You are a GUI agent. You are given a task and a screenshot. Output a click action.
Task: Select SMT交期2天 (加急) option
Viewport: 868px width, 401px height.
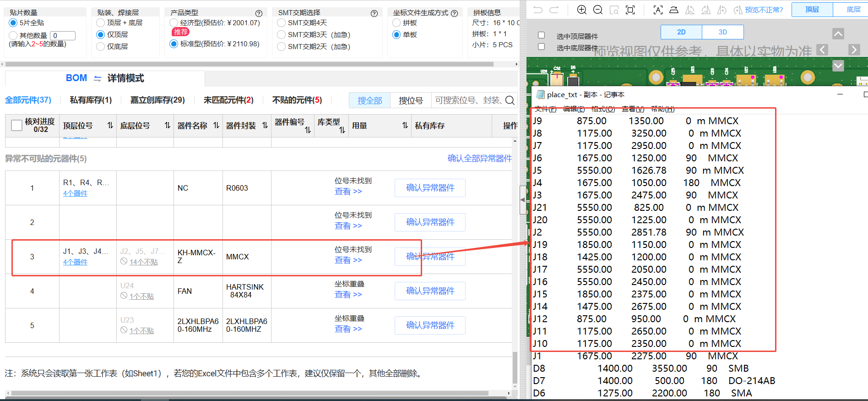coord(282,46)
